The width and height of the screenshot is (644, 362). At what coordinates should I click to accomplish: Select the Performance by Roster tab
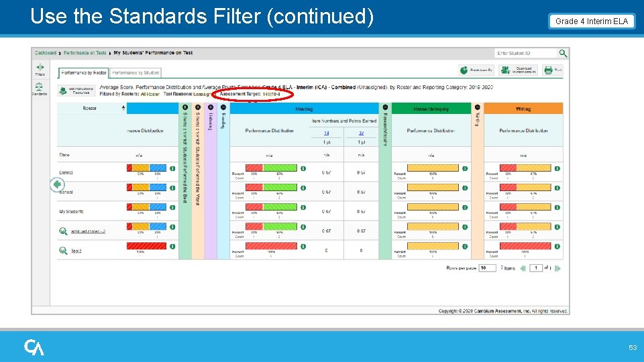(84, 72)
